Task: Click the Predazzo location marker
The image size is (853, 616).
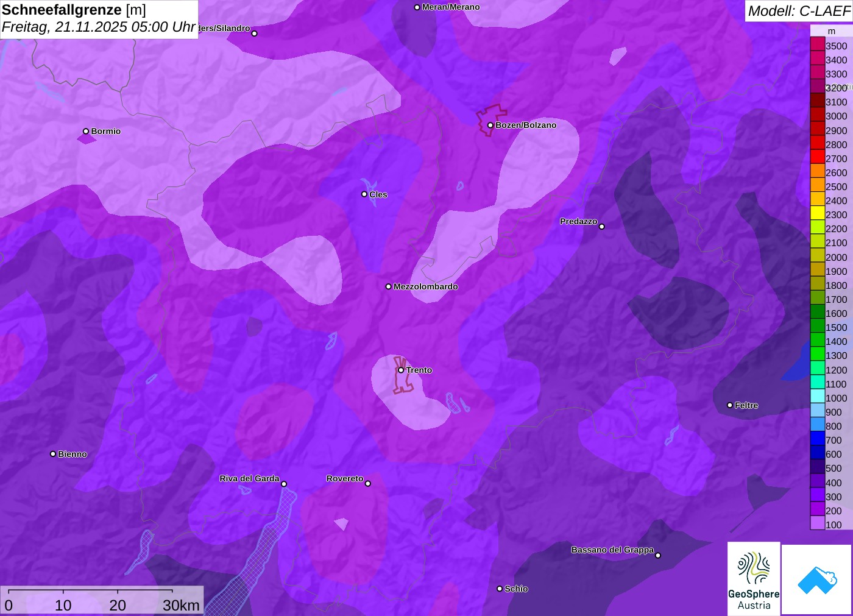Action: pos(602,227)
